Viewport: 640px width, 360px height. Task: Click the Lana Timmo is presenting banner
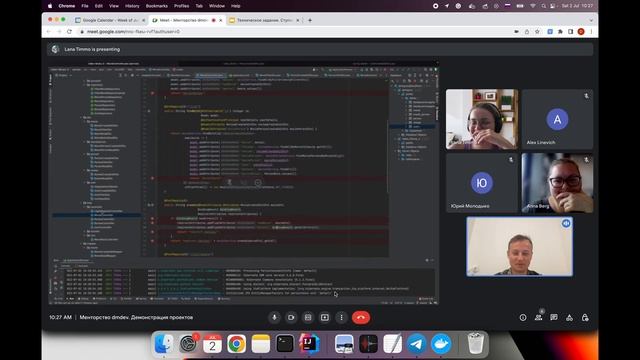tap(320, 49)
